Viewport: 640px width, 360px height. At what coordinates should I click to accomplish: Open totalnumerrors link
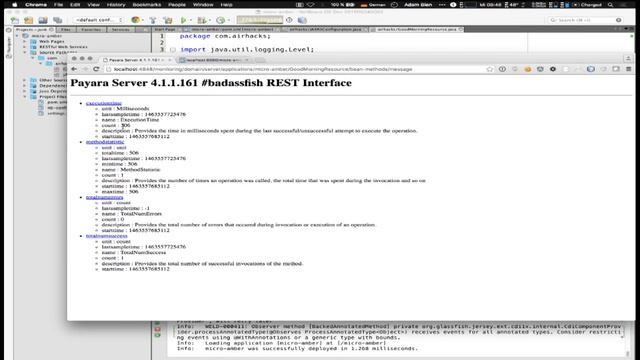tap(104, 197)
